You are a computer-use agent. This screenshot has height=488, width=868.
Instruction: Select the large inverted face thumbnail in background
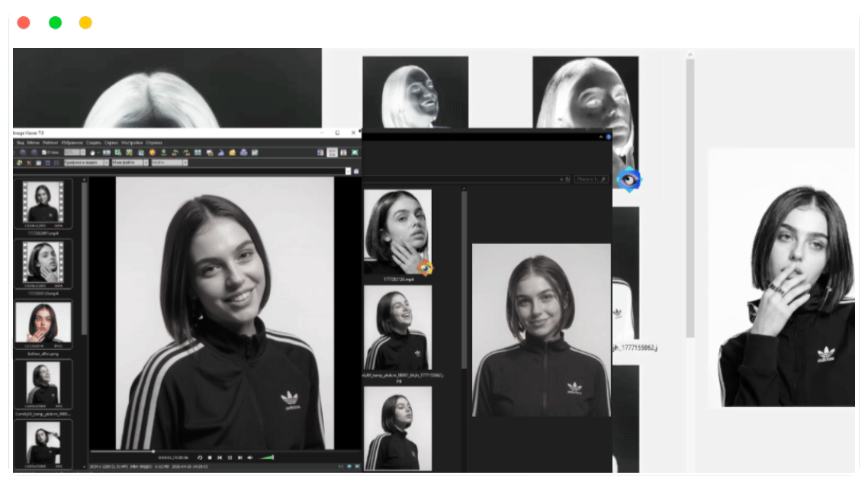pyautogui.click(x=585, y=91)
